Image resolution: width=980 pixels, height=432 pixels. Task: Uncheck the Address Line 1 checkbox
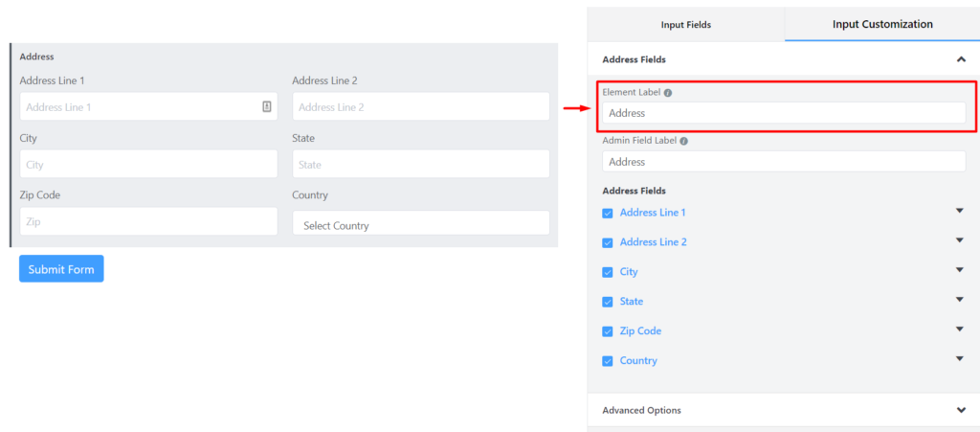pyautogui.click(x=607, y=214)
